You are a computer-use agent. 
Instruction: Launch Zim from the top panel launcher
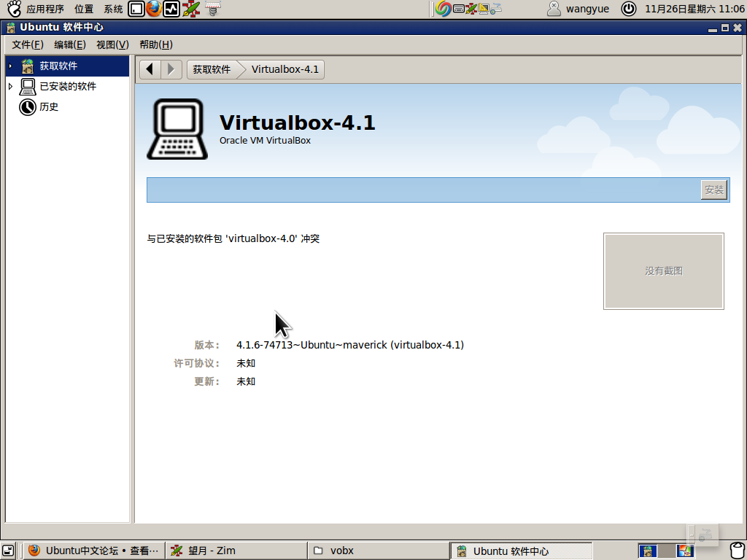coord(190,9)
